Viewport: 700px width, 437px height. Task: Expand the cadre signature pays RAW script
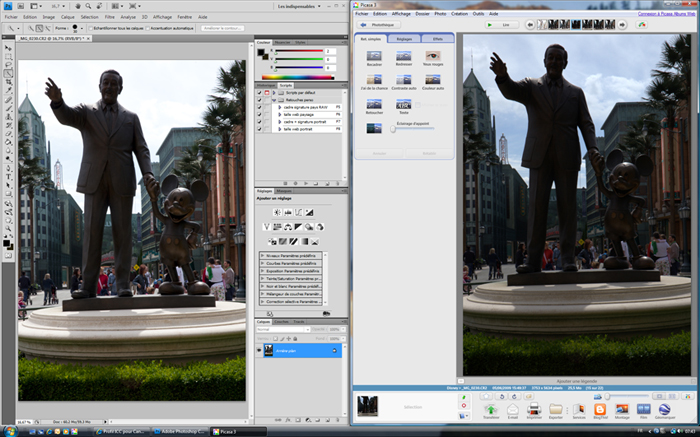[280, 108]
